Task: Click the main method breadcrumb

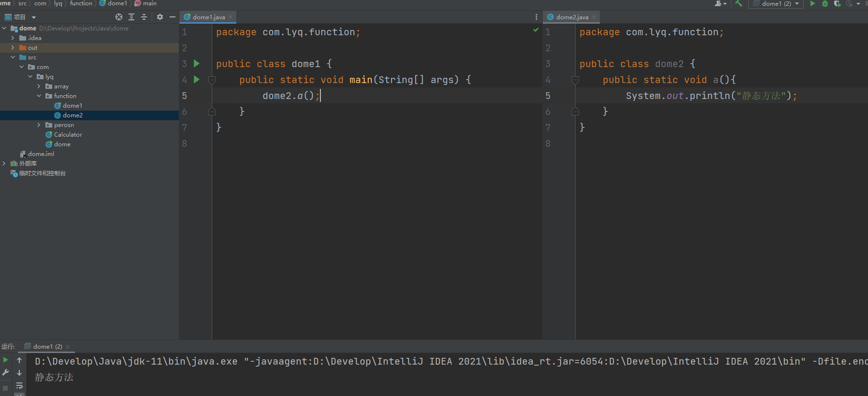Action: [x=145, y=3]
